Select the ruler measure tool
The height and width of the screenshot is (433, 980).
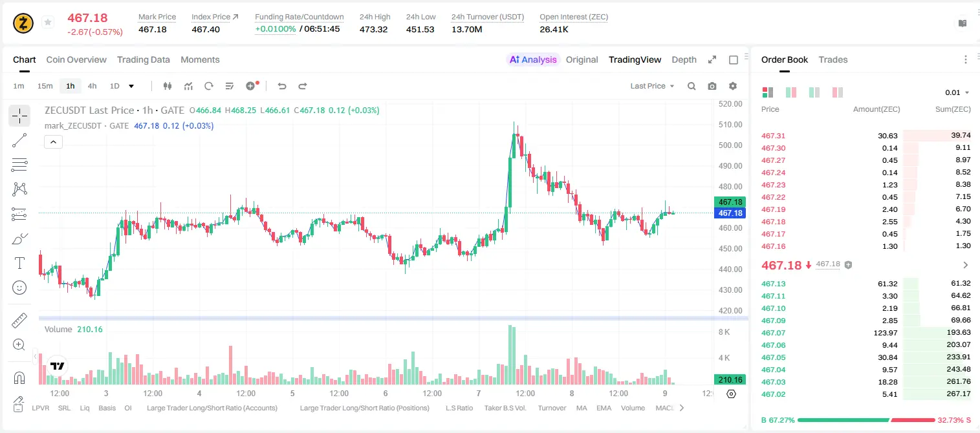[x=19, y=321]
